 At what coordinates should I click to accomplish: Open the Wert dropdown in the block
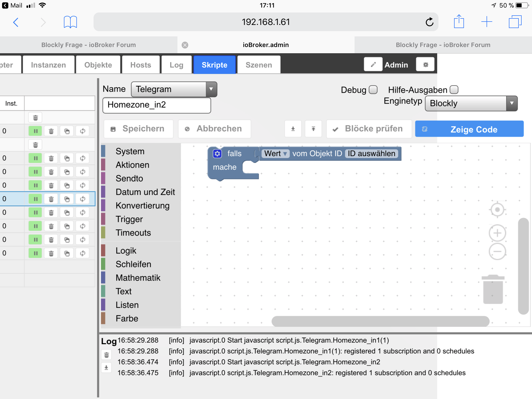pyautogui.click(x=276, y=154)
